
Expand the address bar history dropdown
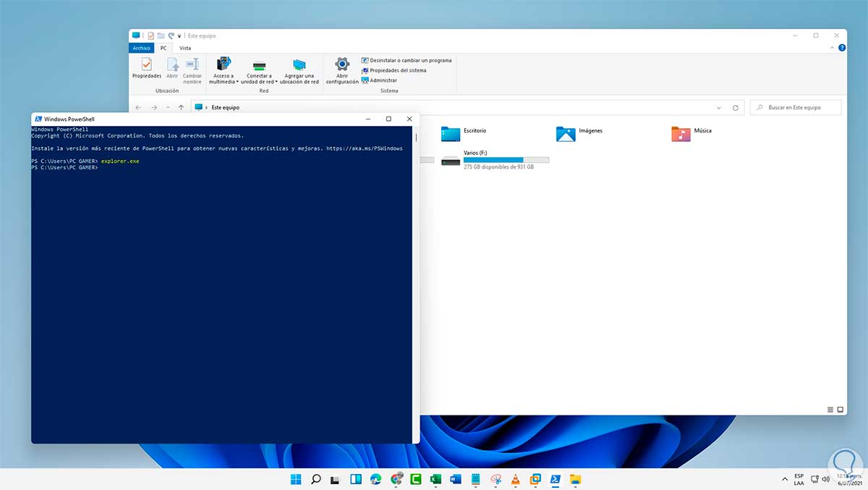(x=718, y=107)
